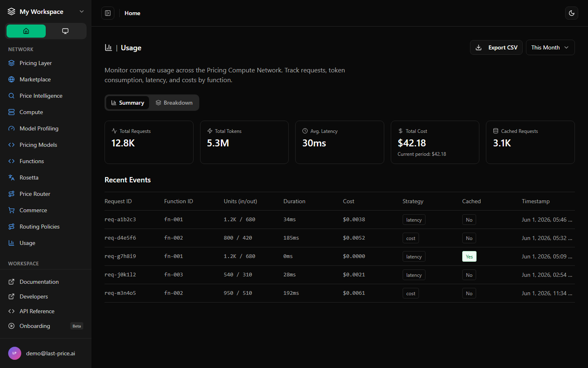The image size is (588, 368).
Task: Click the Developers external link icon
Action: (11, 296)
